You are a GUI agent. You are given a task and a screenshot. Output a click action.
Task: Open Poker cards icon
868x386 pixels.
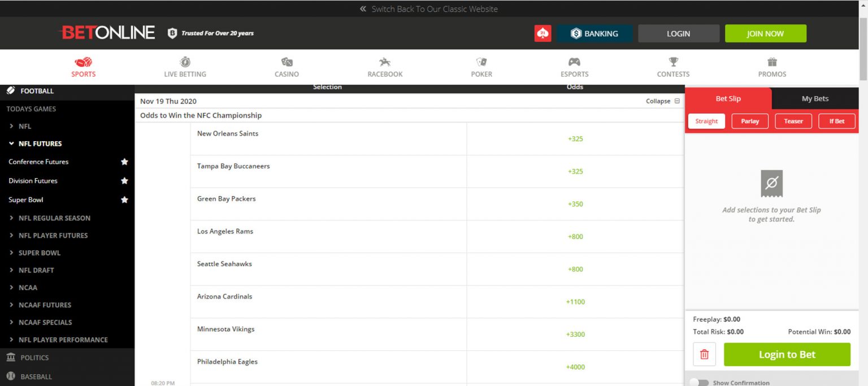point(481,62)
